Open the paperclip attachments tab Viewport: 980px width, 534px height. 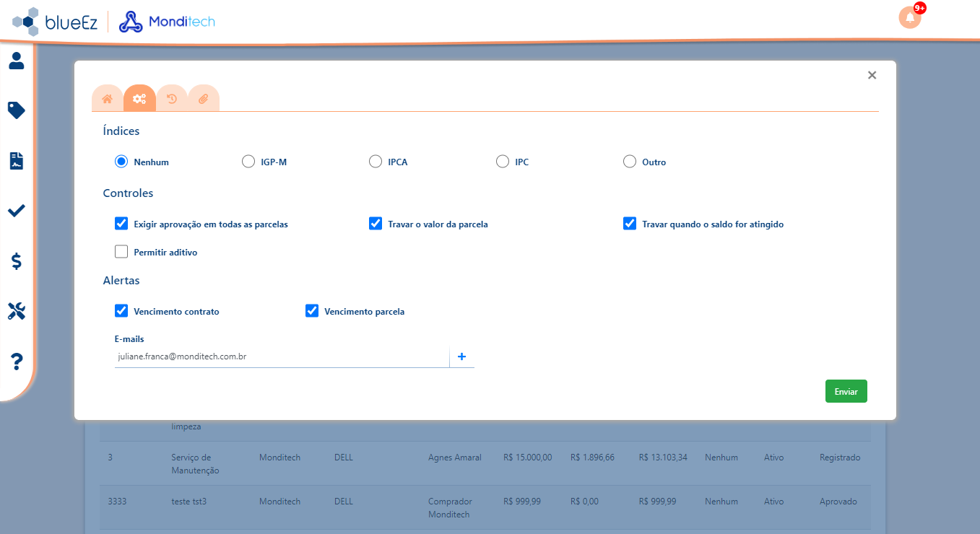coord(204,99)
